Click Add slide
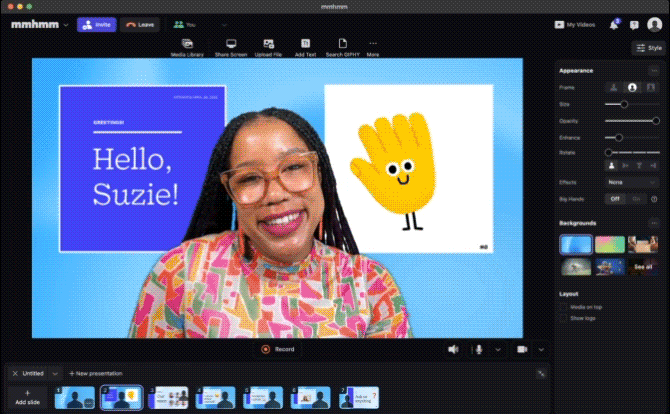This screenshot has width=670, height=414. point(27,398)
